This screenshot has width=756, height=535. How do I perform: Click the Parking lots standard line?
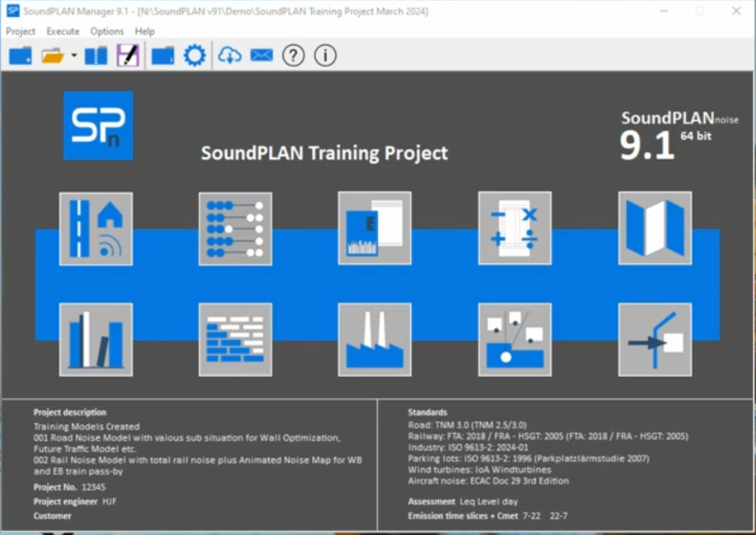coord(528,458)
